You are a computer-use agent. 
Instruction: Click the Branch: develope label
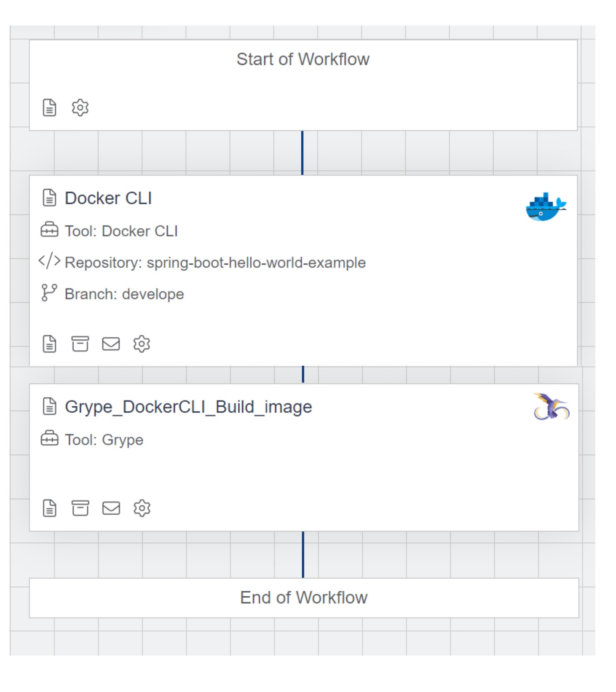[x=124, y=294]
